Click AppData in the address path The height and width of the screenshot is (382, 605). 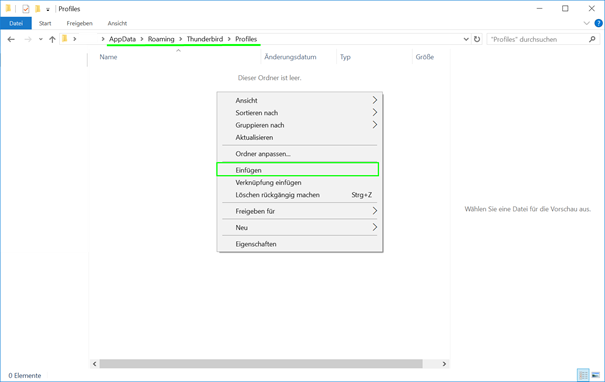(x=122, y=39)
